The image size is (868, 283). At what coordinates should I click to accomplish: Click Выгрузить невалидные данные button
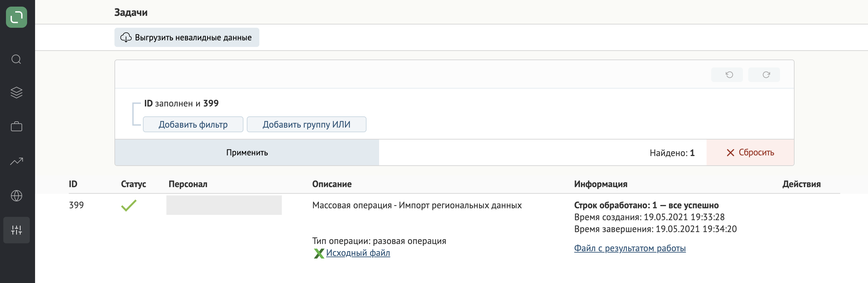pyautogui.click(x=187, y=37)
